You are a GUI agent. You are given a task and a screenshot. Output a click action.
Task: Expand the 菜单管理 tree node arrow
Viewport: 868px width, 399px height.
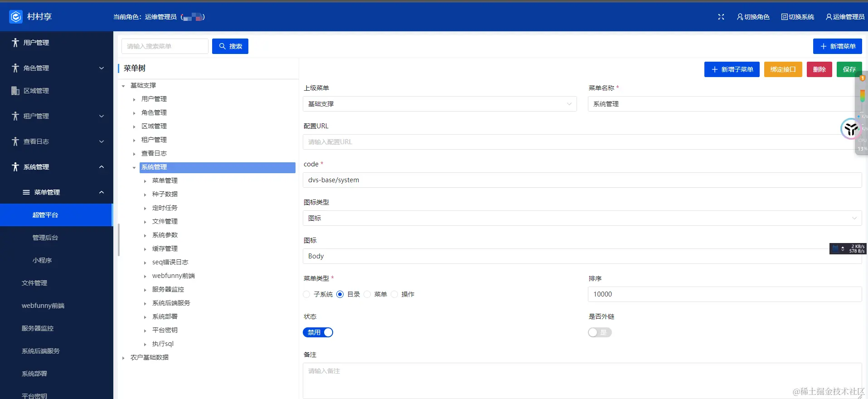click(145, 181)
